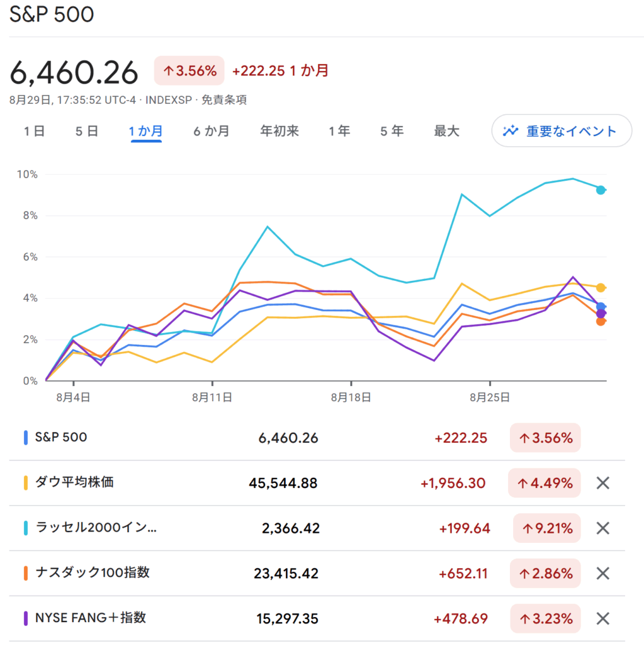Click the 8月18日 axis date label

coord(350,397)
